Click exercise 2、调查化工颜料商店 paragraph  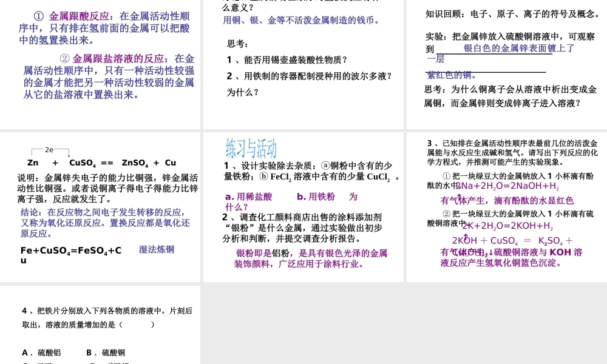(x=302, y=228)
